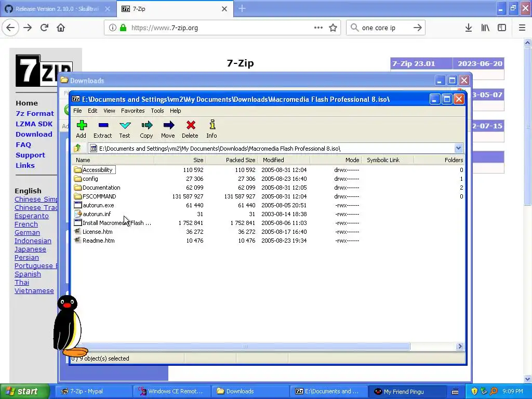The height and width of the screenshot is (399, 532).
Task: Open the Support sidebar link
Action: tap(30, 155)
